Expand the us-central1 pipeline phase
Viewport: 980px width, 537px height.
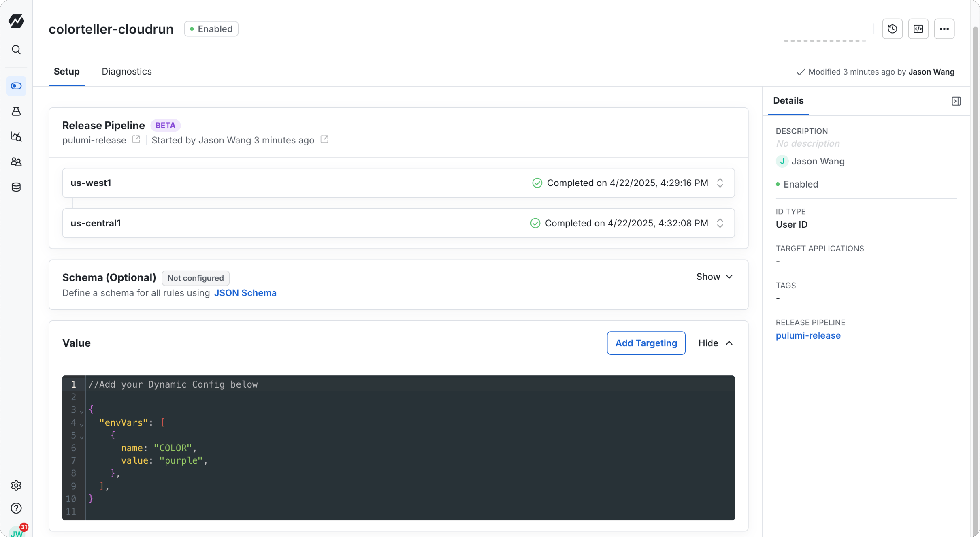pos(720,223)
